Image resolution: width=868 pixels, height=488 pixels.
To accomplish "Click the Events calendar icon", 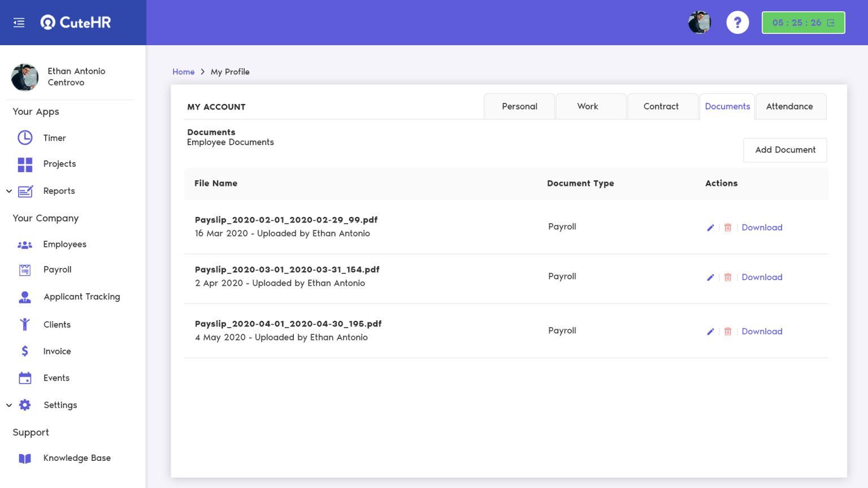I will tap(25, 378).
